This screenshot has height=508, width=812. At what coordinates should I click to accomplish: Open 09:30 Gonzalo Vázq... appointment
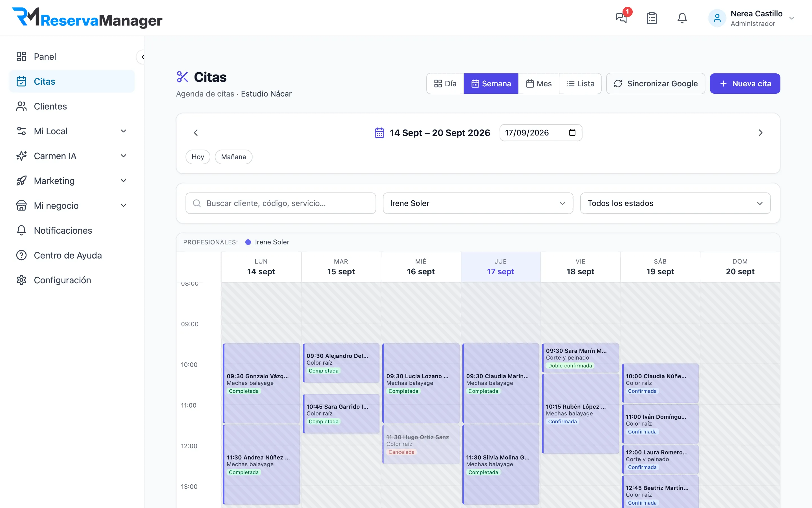pos(261,383)
